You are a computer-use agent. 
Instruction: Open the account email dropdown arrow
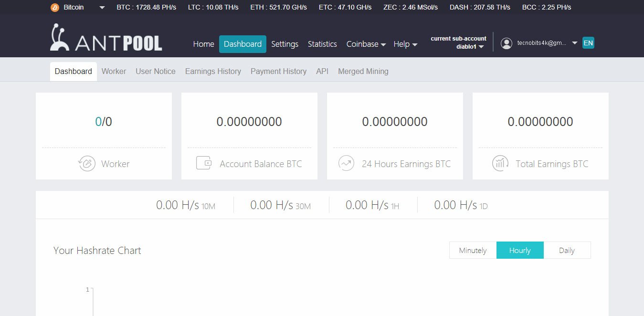(574, 43)
